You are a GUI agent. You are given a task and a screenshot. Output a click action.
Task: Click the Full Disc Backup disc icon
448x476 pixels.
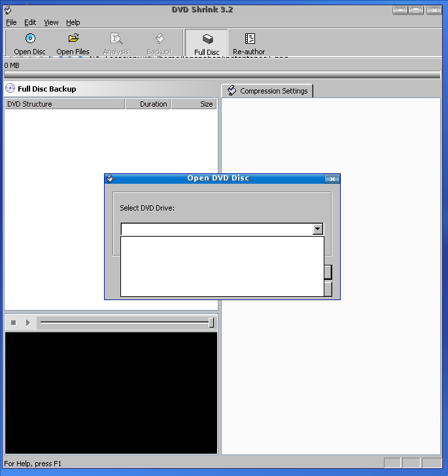(x=10, y=88)
